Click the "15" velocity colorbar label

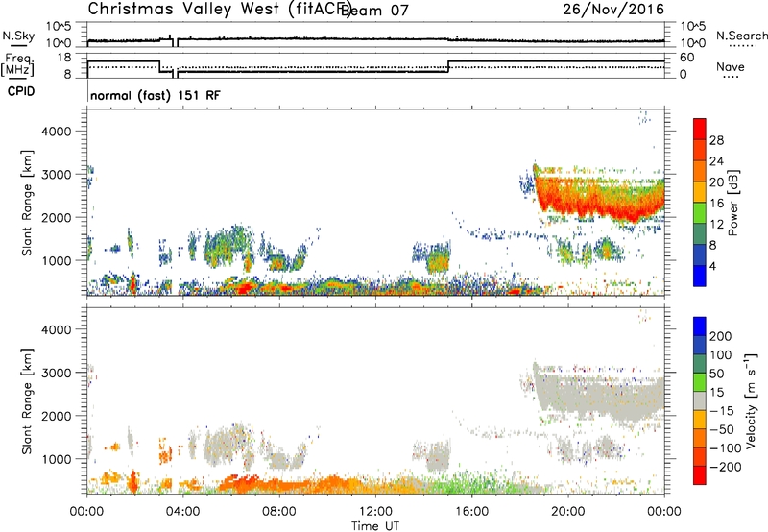pyautogui.click(x=716, y=392)
